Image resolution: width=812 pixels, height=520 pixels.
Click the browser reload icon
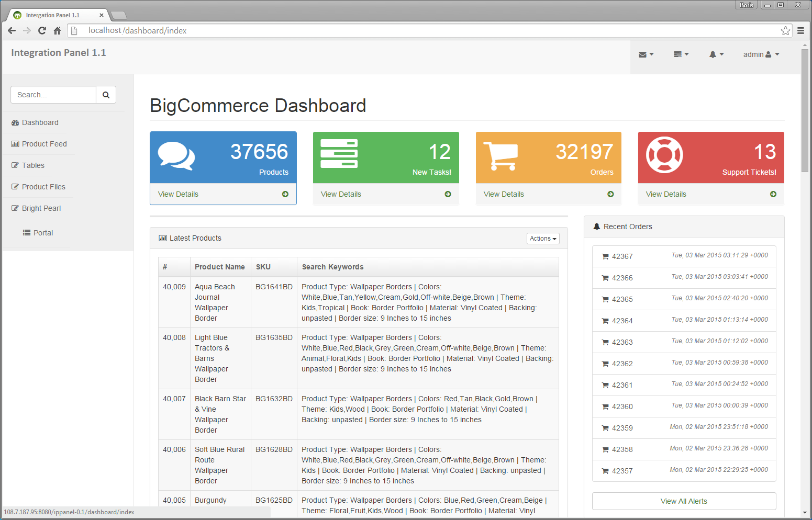point(42,30)
